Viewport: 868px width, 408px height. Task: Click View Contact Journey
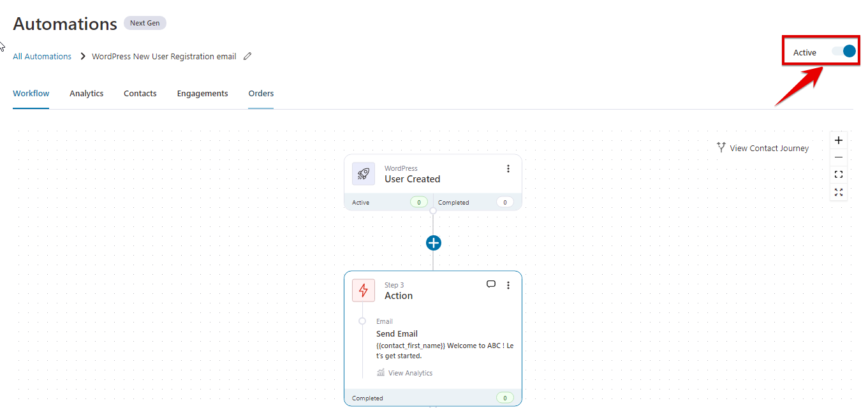click(x=763, y=148)
